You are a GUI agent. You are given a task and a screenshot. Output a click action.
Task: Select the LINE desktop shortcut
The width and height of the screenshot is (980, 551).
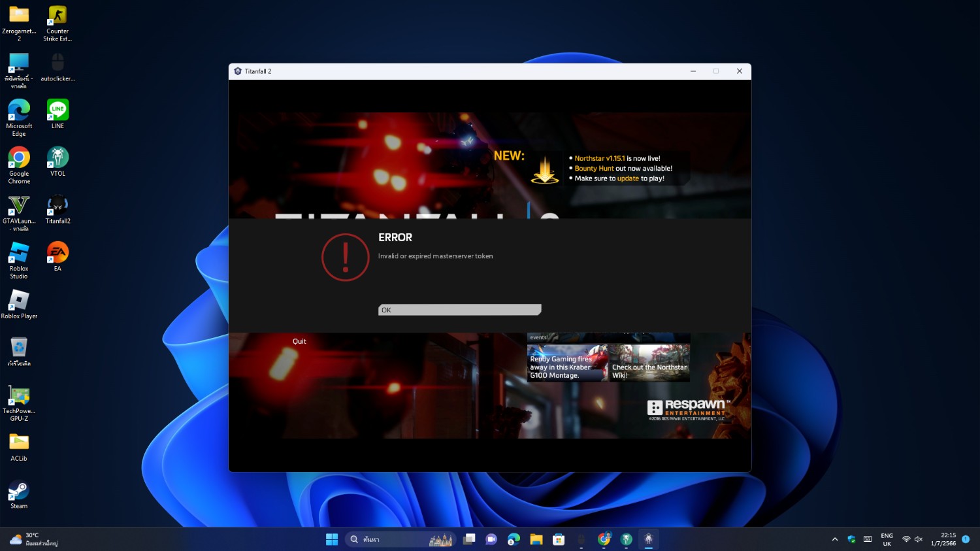coord(57,114)
